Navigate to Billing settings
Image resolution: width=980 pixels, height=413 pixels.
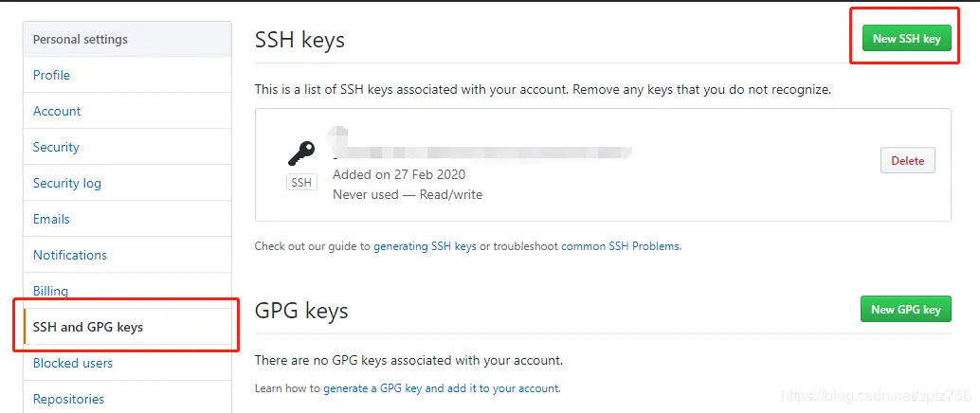click(x=50, y=291)
